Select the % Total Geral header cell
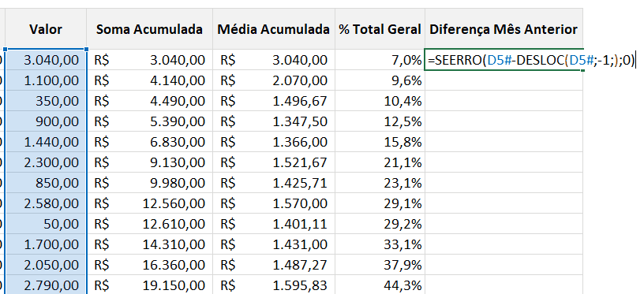The height and width of the screenshot is (294, 644). (x=380, y=29)
